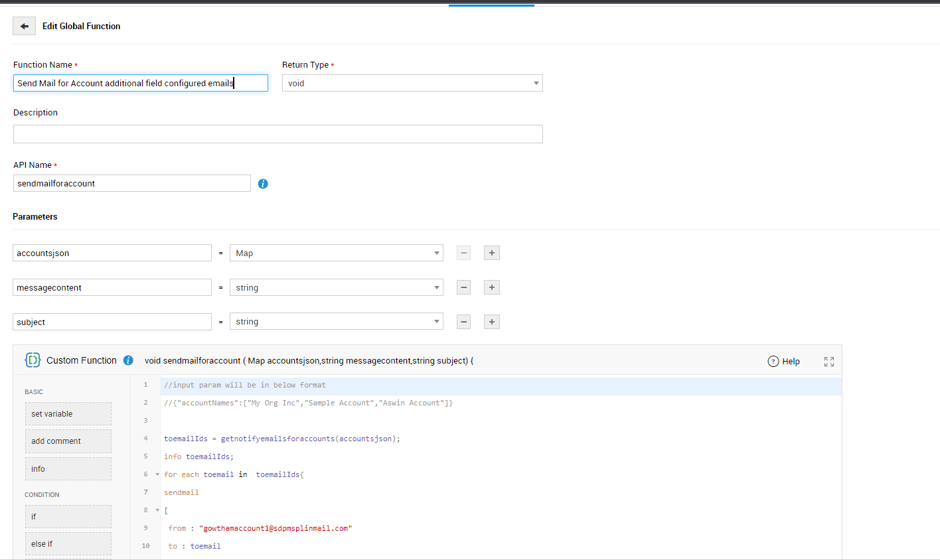
Task: Click the Custom Function info icon
Action: (x=128, y=360)
